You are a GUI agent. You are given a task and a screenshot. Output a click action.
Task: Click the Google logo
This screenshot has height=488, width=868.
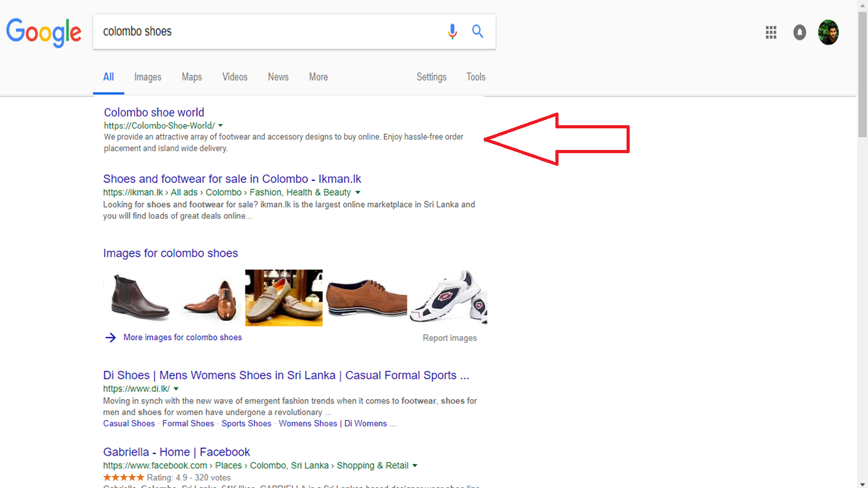(x=44, y=32)
